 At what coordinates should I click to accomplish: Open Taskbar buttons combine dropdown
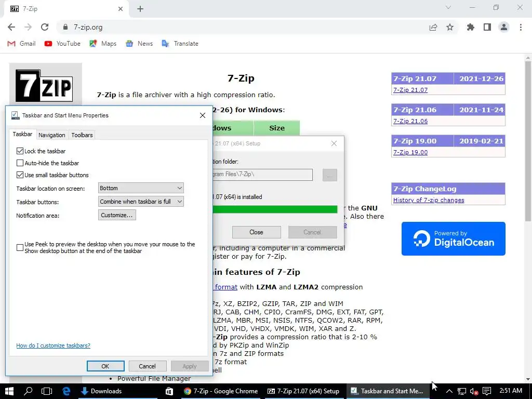[141, 202]
